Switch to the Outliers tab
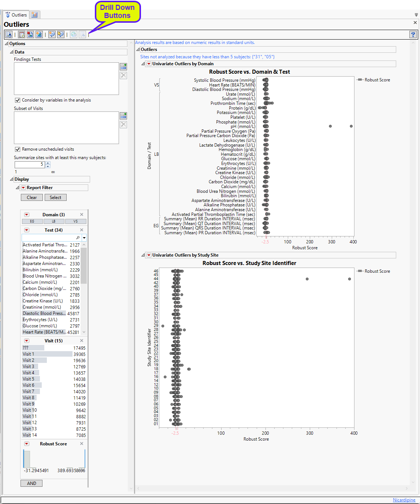This screenshot has width=420, height=504. point(16,15)
